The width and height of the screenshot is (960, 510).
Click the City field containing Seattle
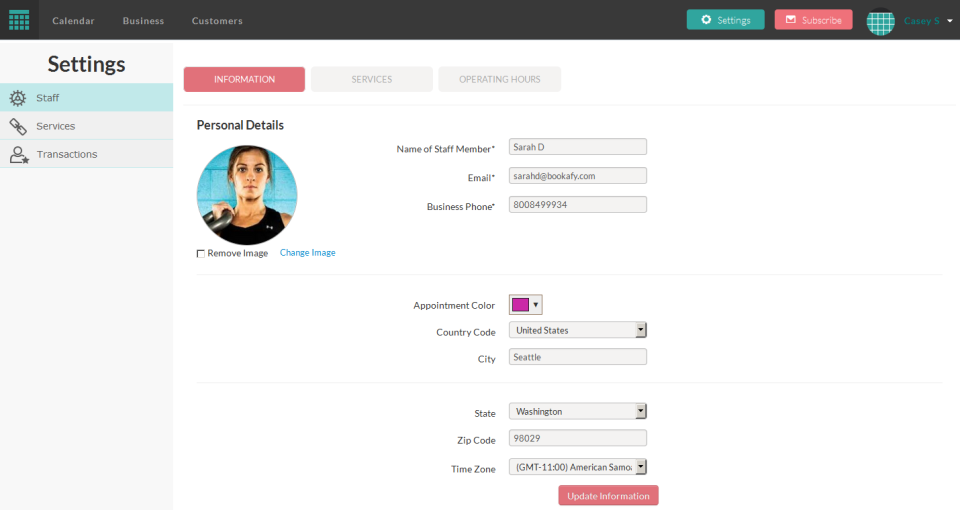pyautogui.click(x=577, y=357)
